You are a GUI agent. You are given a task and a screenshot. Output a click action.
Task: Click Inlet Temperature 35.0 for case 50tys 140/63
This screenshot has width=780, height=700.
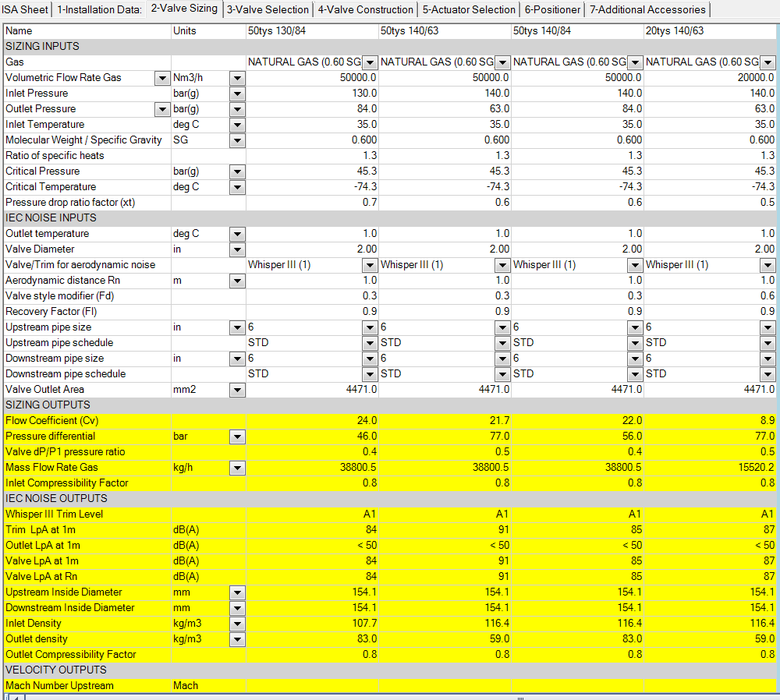click(445, 124)
